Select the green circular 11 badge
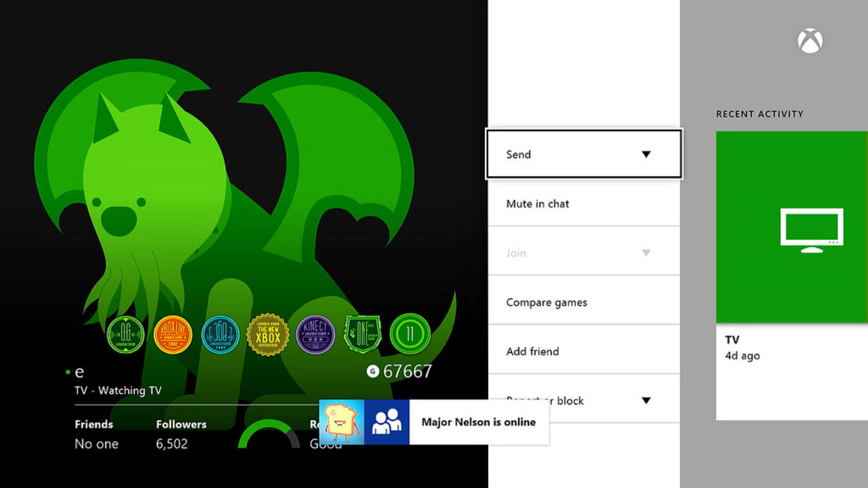Viewport: 868px width, 488px height. tap(409, 333)
